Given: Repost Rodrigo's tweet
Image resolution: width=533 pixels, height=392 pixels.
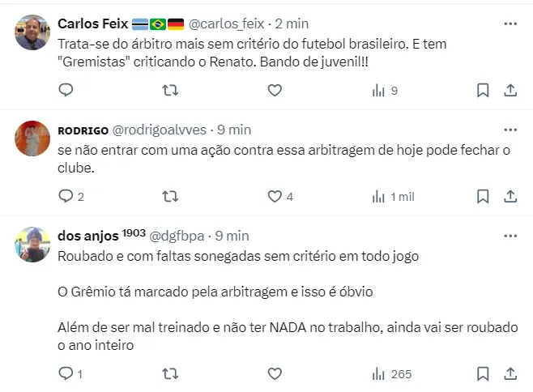Looking at the screenshot, I should pyautogui.click(x=170, y=196).
